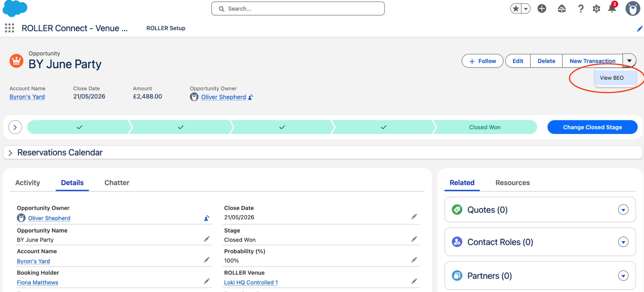Viewport: 644px width, 292px height.
Task: Edit the Probability field pencil
Action: tap(414, 260)
